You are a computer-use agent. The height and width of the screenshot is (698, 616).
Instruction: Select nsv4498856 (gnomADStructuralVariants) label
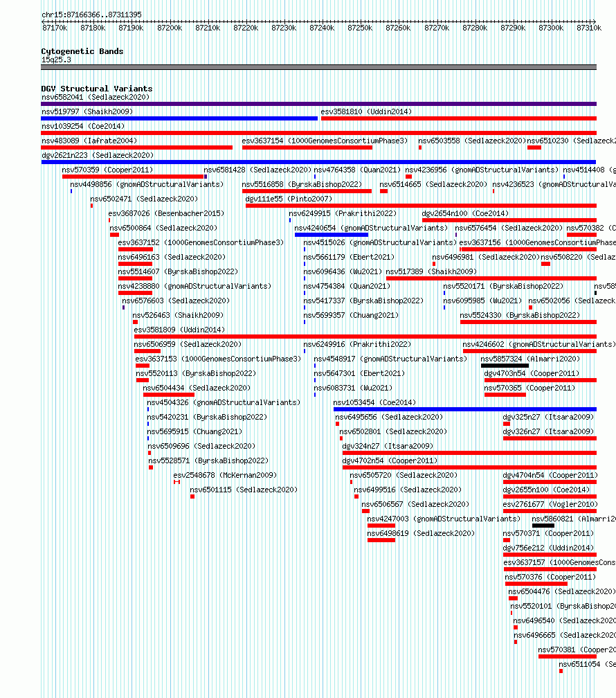[x=147, y=184]
